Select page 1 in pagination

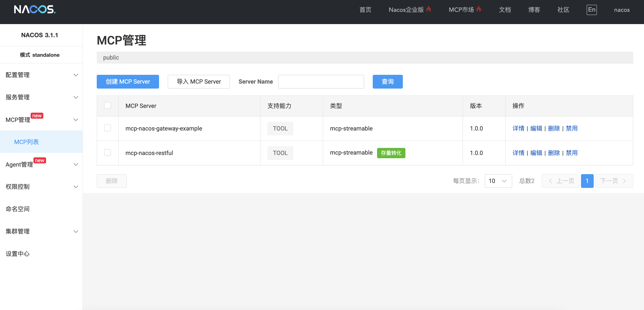(587, 181)
